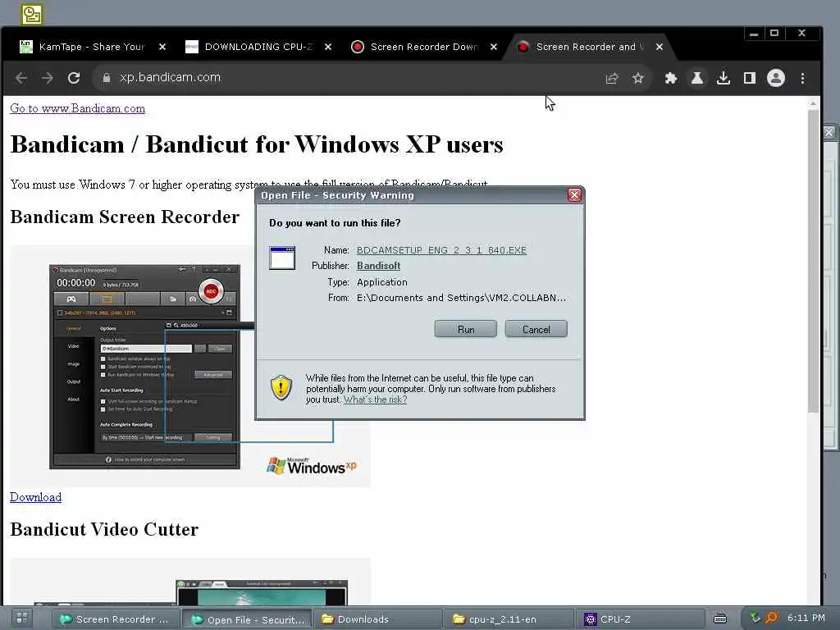Open the browser three-dot menu
The image size is (840, 630).
[x=802, y=78]
